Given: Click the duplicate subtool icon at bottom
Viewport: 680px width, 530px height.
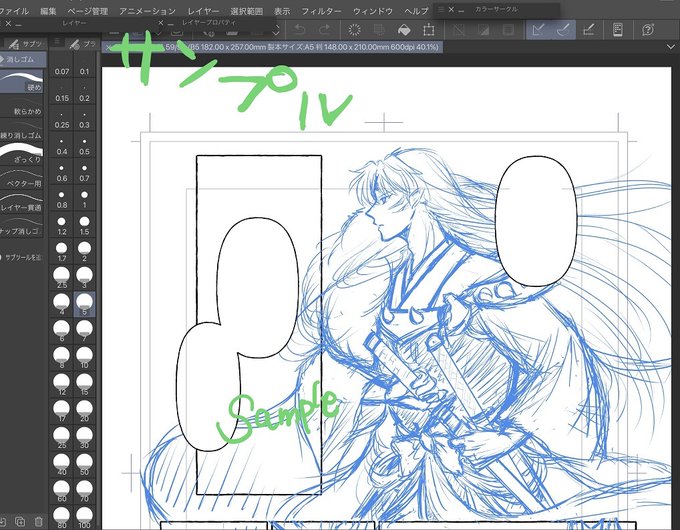Looking at the screenshot, I should pos(20,521).
